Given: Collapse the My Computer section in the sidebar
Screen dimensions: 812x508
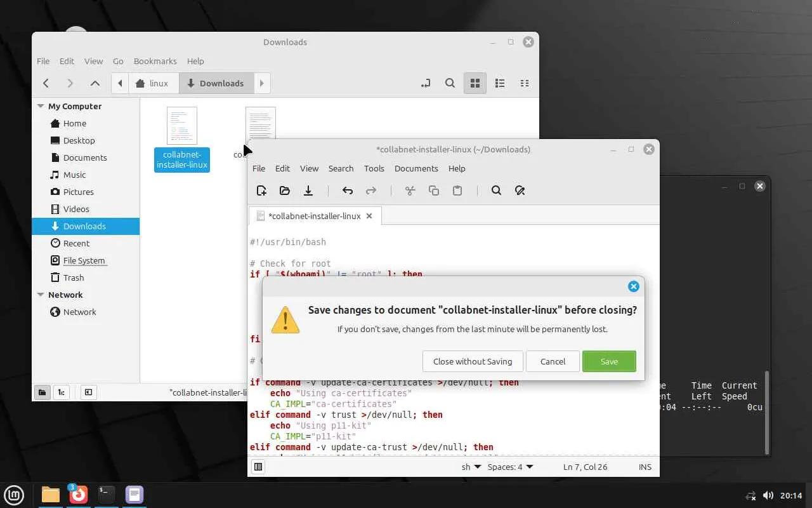Looking at the screenshot, I should [41, 106].
